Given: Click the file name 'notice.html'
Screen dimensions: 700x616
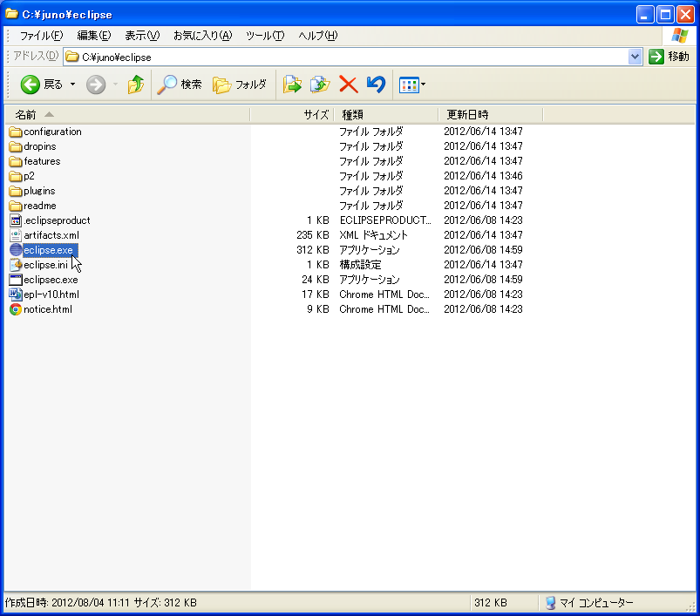Looking at the screenshot, I should pos(48,309).
